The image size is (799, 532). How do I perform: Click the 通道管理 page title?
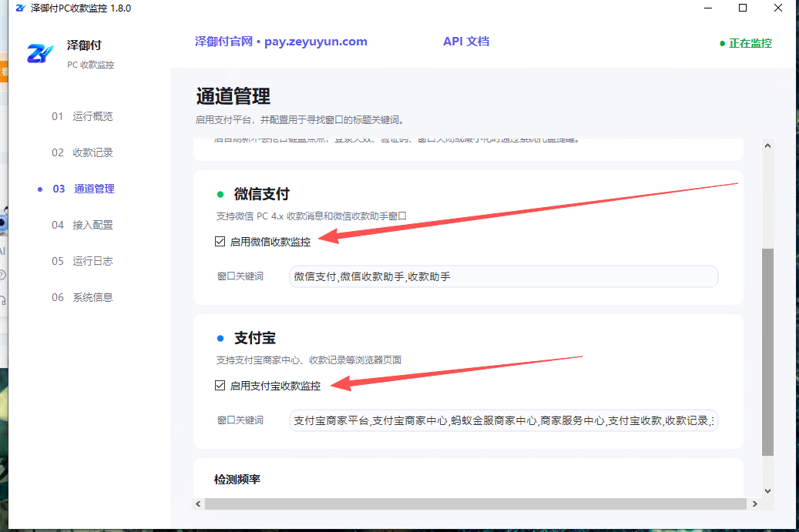(233, 96)
